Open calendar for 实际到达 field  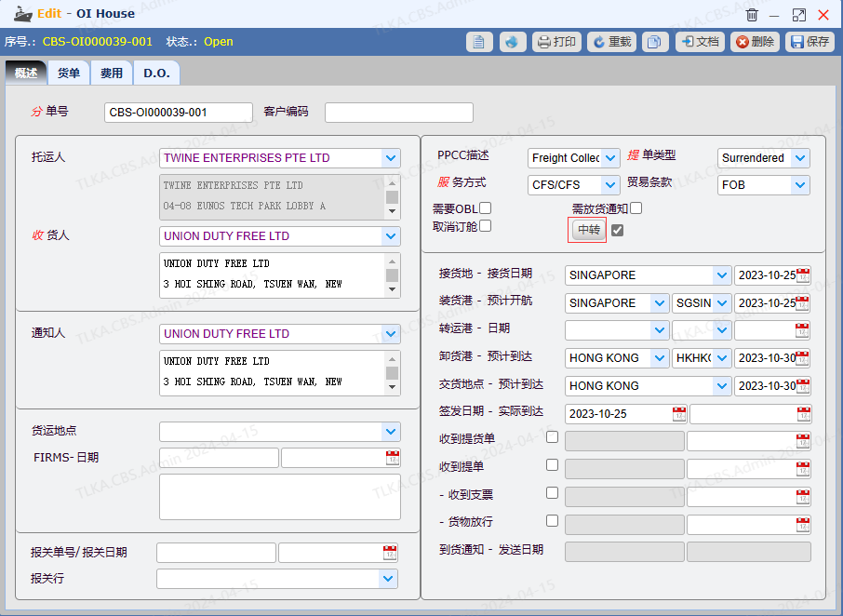coord(804,414)
